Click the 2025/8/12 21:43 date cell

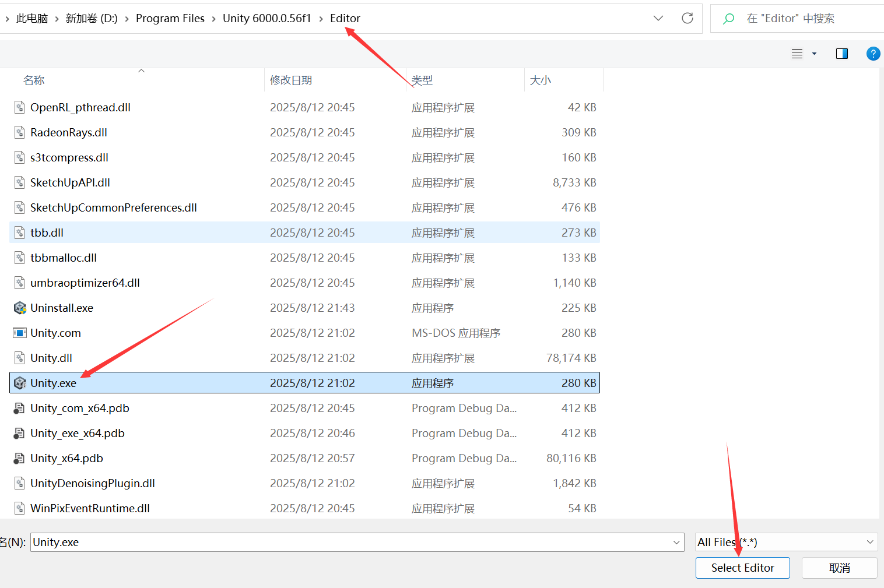coord(312,308)
